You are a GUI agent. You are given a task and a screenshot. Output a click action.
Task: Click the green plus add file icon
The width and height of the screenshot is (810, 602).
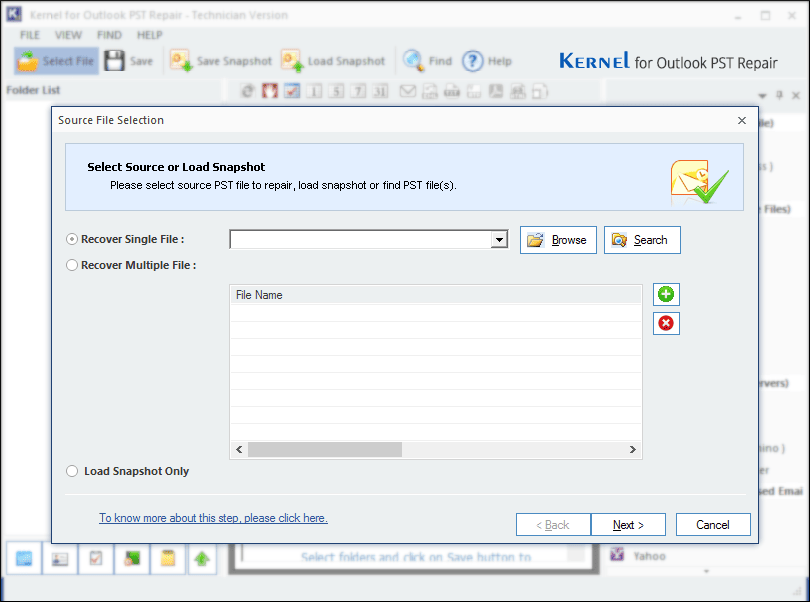click(x=666, y=295)
